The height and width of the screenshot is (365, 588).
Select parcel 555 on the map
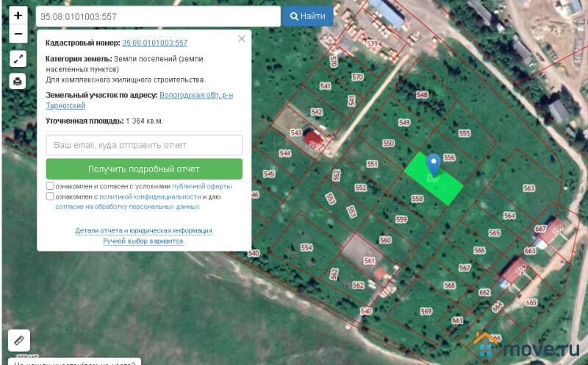click(465, 133)
